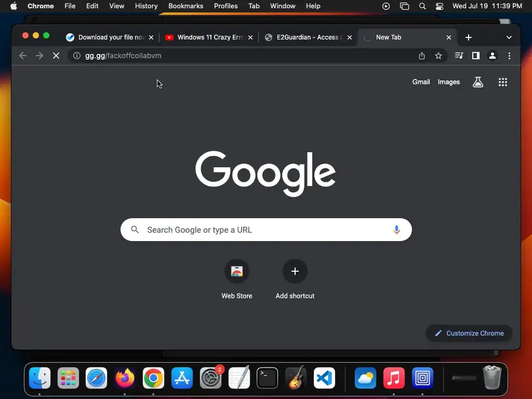Click Customize Chrome button
532x399 pixels.
pyautogui.click(x=469, y=333)
